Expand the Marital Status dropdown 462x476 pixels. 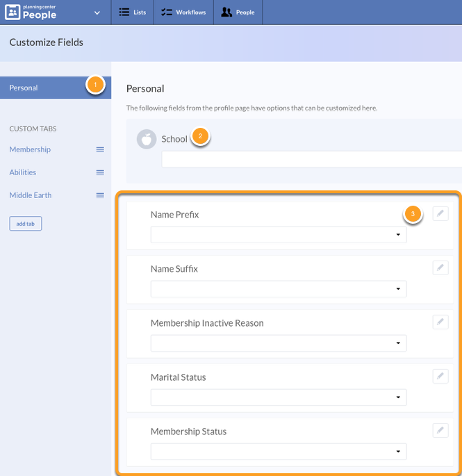279,397
